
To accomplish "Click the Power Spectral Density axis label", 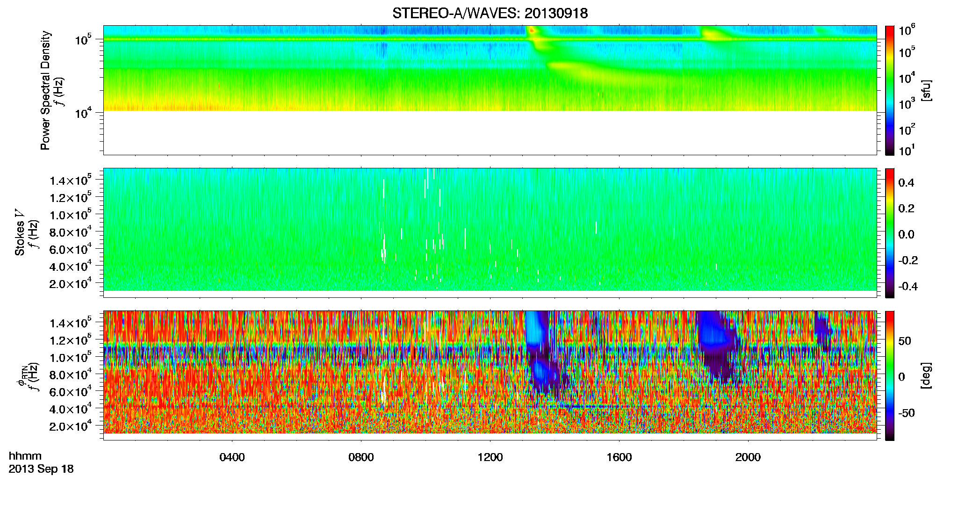I will point(45,90).
